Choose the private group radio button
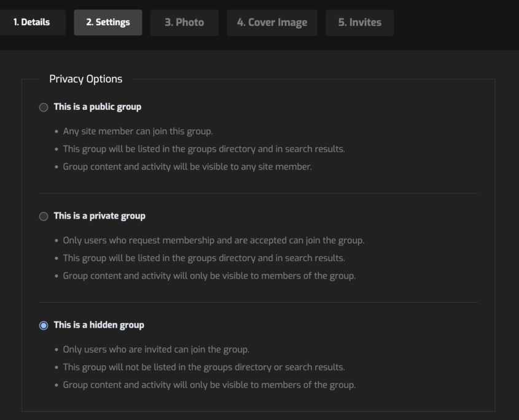519x420 pixels. click(44, 217)
